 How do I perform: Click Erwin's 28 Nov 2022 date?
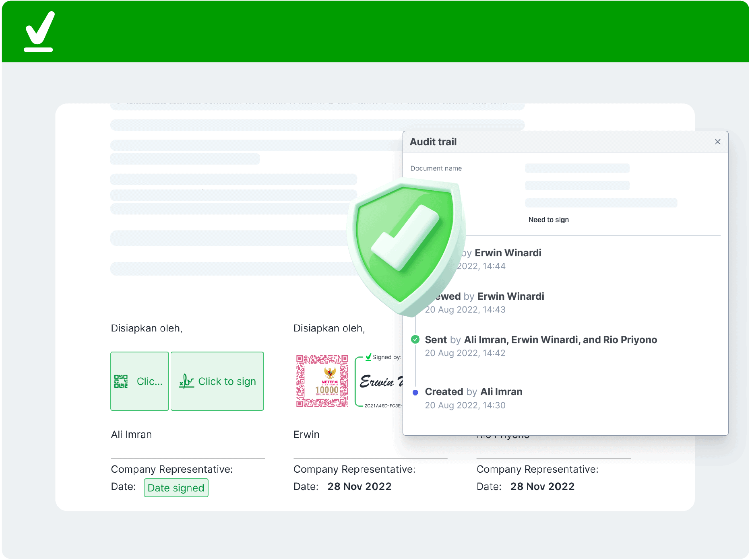click(359, 486)
